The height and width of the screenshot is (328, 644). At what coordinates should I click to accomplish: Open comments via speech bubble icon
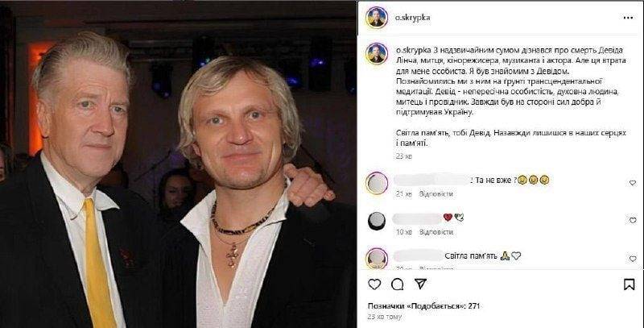click(397, 284)
